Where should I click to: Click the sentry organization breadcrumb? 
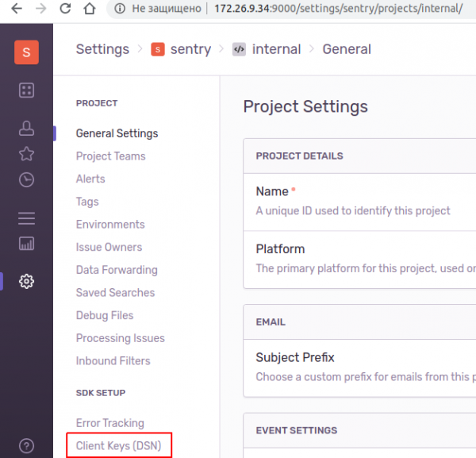click(x=190, y=49)
